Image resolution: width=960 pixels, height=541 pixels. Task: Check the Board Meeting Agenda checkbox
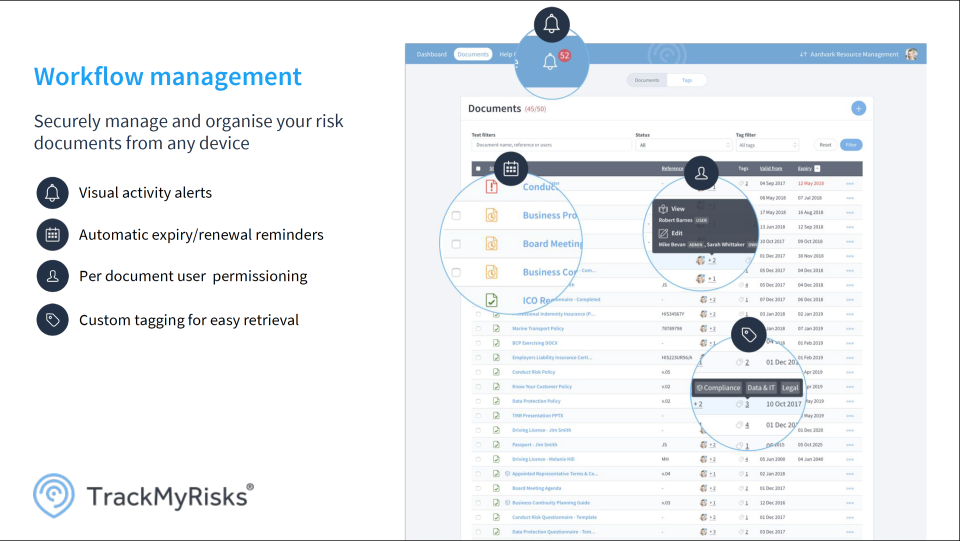coord(478,488)
